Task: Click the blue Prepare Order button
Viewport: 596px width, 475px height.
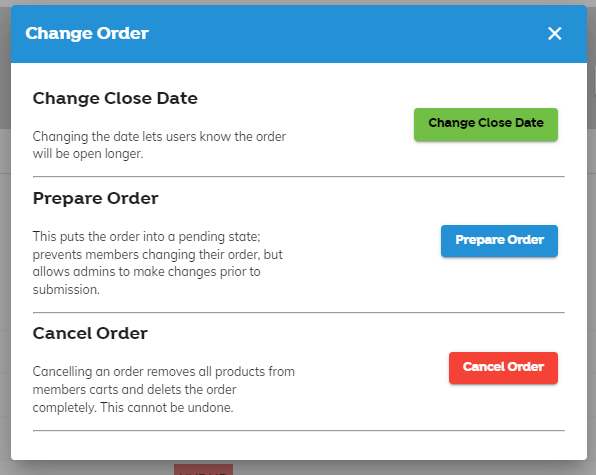Action: click(499, 241)
